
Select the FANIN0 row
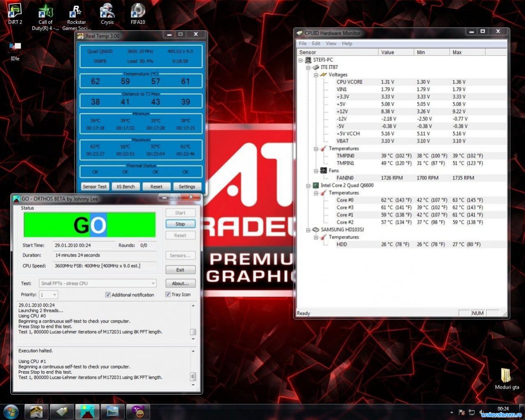tap(401, 178)
